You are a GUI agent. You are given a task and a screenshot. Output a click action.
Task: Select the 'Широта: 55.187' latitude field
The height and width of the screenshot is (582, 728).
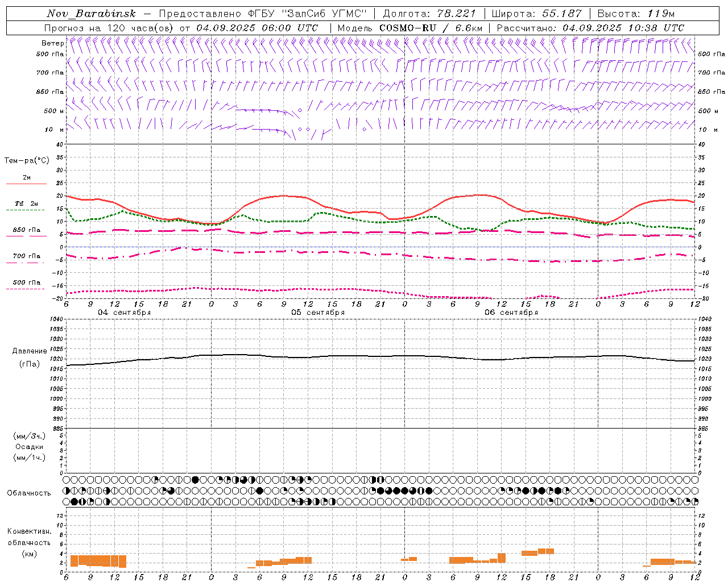click(536, 14)
